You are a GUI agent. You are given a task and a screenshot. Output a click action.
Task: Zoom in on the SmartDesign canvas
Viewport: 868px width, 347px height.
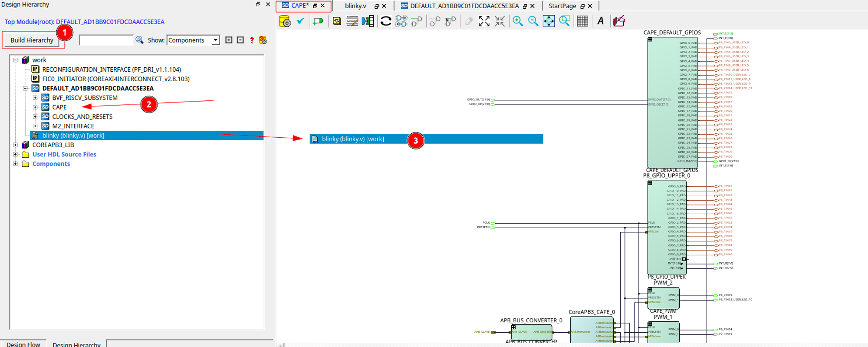point(517,21)
